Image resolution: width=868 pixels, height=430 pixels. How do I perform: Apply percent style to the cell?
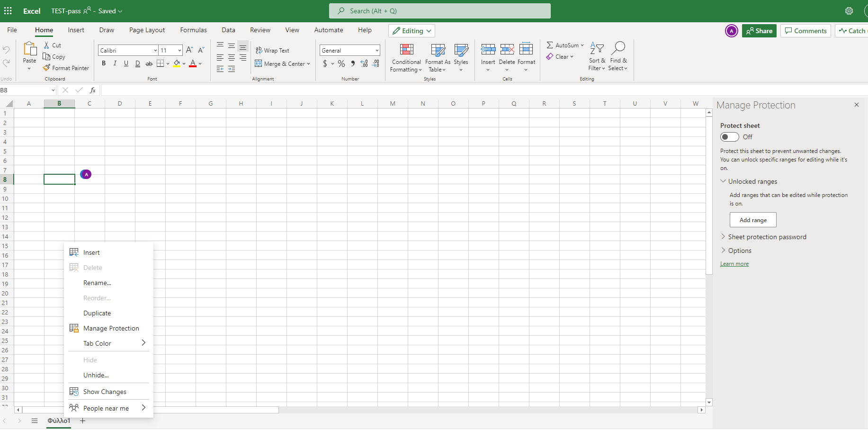(341, 63)
